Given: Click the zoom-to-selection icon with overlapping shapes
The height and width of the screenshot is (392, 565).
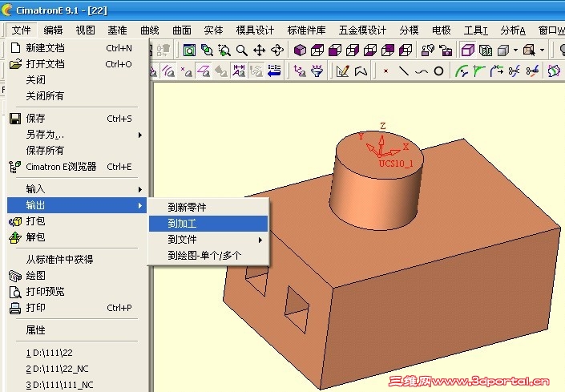Looking at the screenshot, I should (x=207, y=50).
